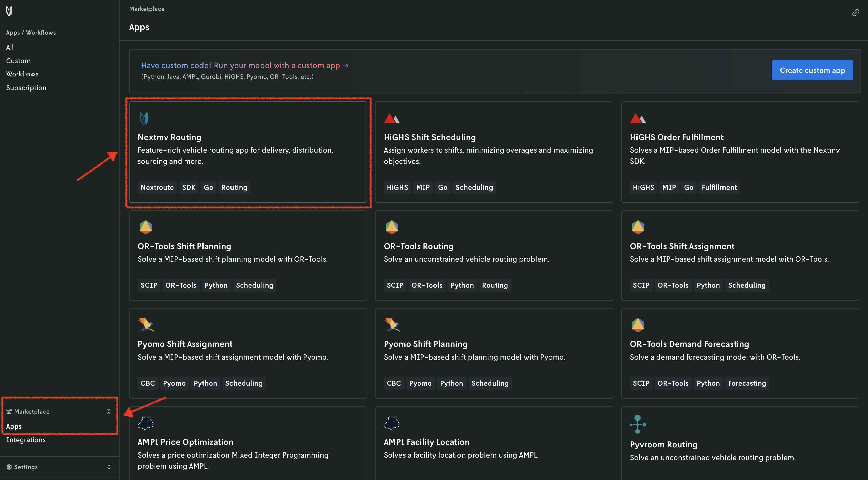Click the Marketplace breadcrumb at top

coord(147,9)
